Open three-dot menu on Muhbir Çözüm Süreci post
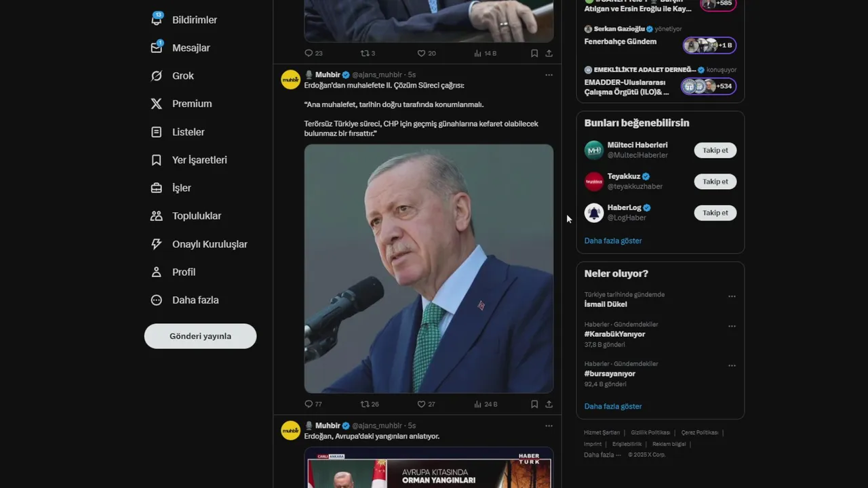Viewport: 868px width, 488px height. tap(549, 75)
